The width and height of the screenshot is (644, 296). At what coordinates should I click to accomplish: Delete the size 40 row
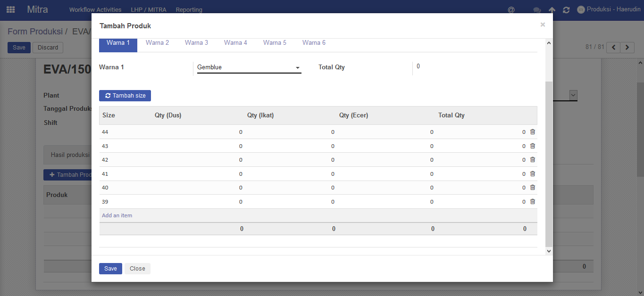tap(533, 188)
